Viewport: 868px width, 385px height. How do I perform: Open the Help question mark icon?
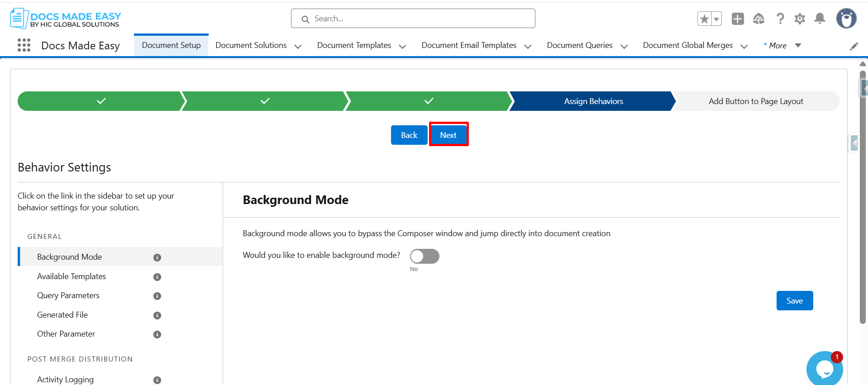pyautogui.click(x=780, y=19)
